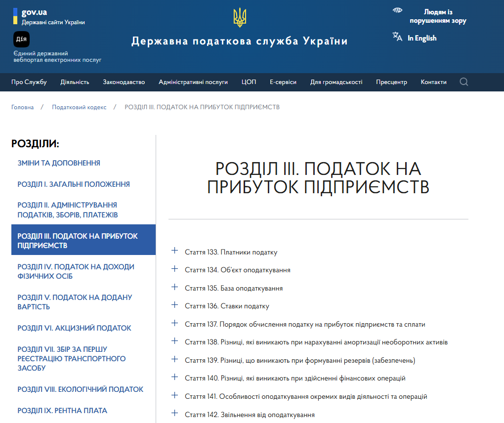Click Стаття 140 фінансових операцій text
504x423 pixels.
tap(295, 379)
